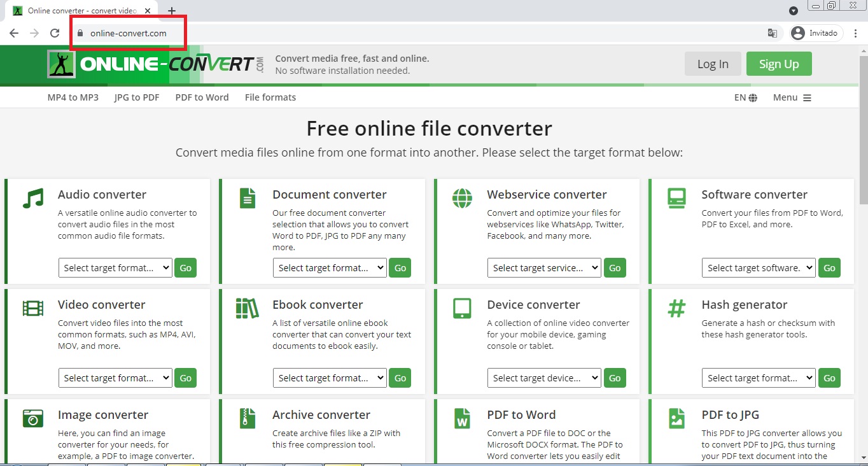
Task: Reload the page with the browser refresh icon
Action: (x=55, y=33)
